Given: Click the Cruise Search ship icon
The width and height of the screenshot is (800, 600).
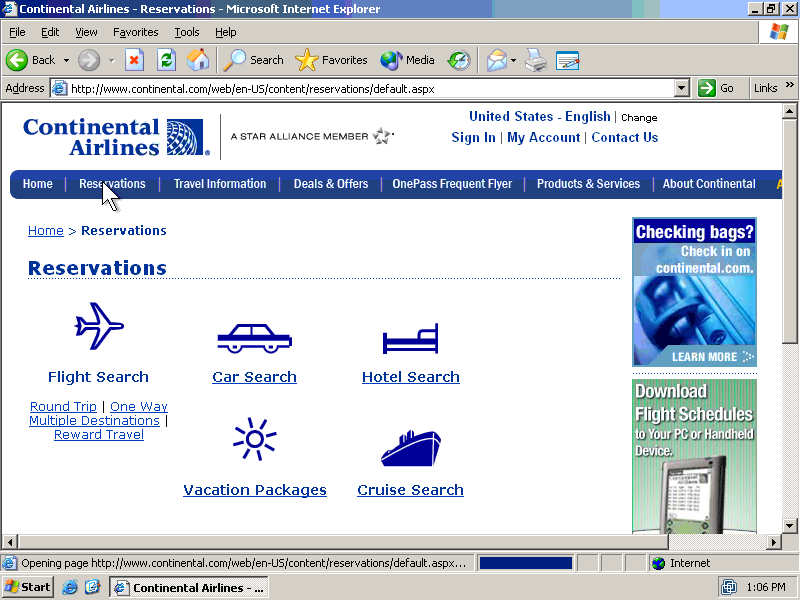Looking at the screenshot, I should tap(411, 448).
